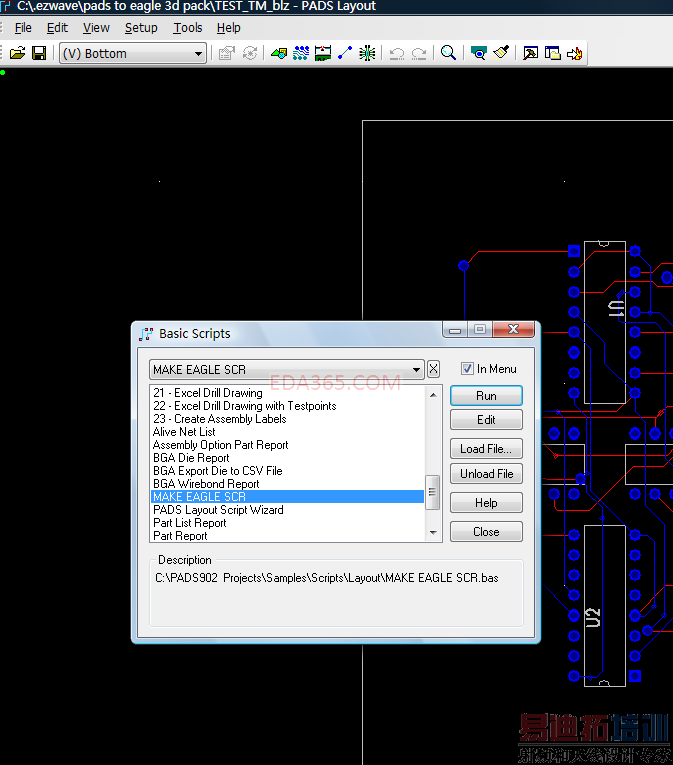
Task: Click the Load File... button
Action: click(486, 449)
